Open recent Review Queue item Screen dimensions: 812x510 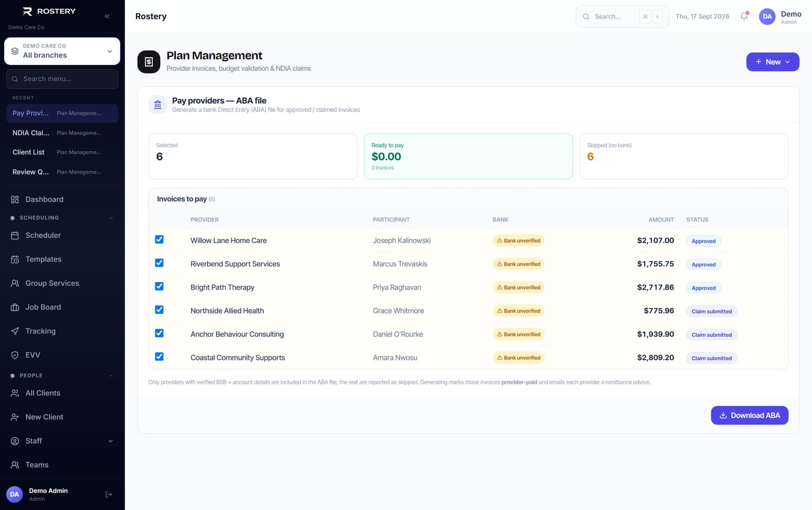click(62, 172)
